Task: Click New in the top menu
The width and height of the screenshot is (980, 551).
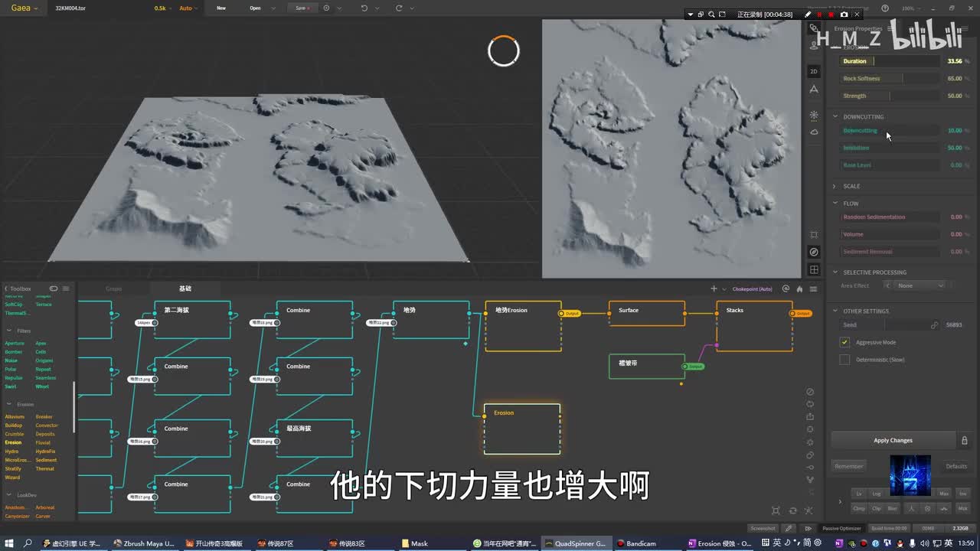Action: [x=221, y=8]
